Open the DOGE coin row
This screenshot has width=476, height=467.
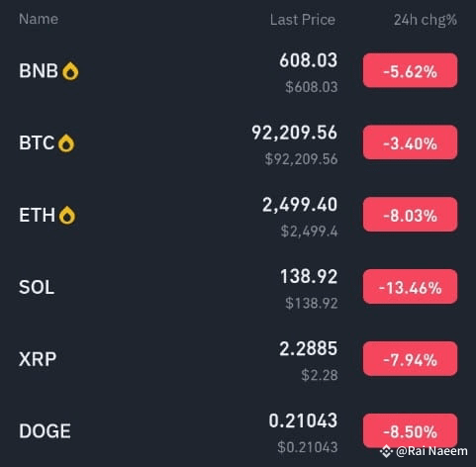coord(238,431)
